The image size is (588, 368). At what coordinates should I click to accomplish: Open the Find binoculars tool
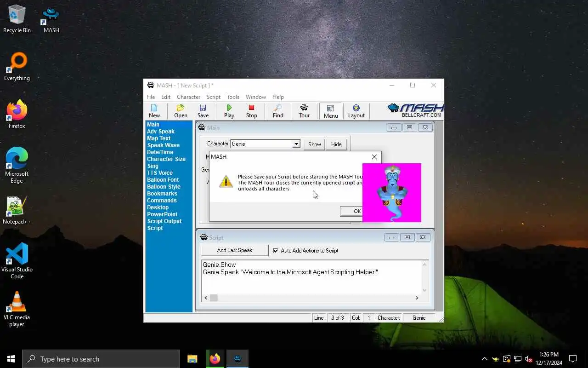pyautogui.click(x=278, y=111)
